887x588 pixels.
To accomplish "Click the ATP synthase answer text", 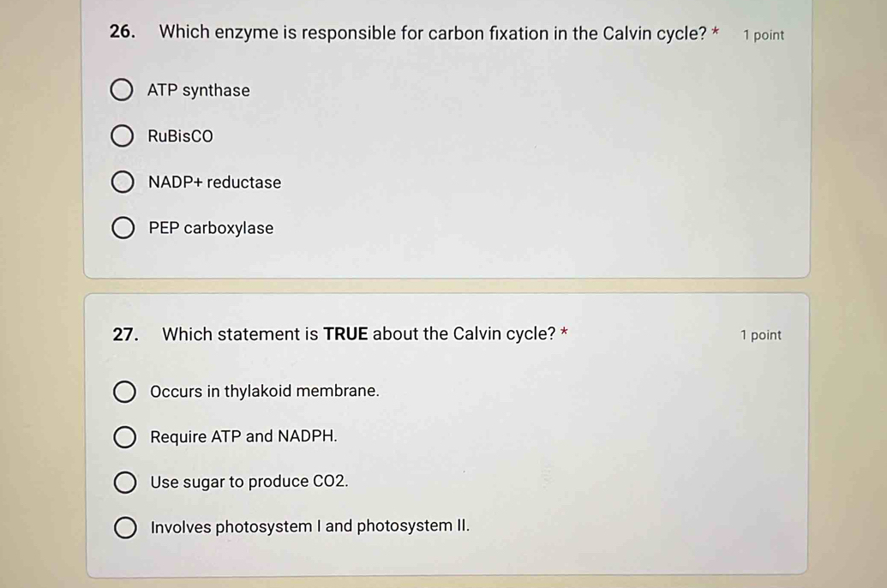I will tap(199, 90).
